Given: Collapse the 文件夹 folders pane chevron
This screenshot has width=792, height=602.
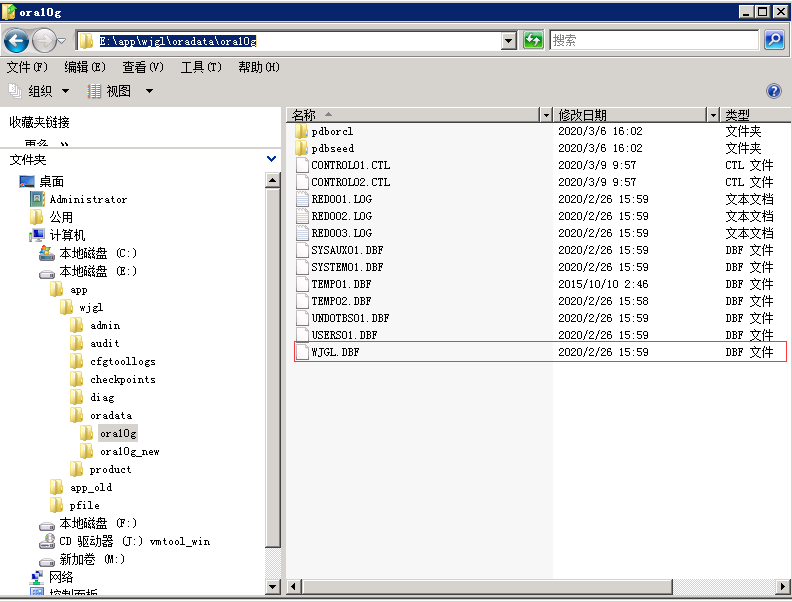Looking at the screenshot, I should click(272, 159).
